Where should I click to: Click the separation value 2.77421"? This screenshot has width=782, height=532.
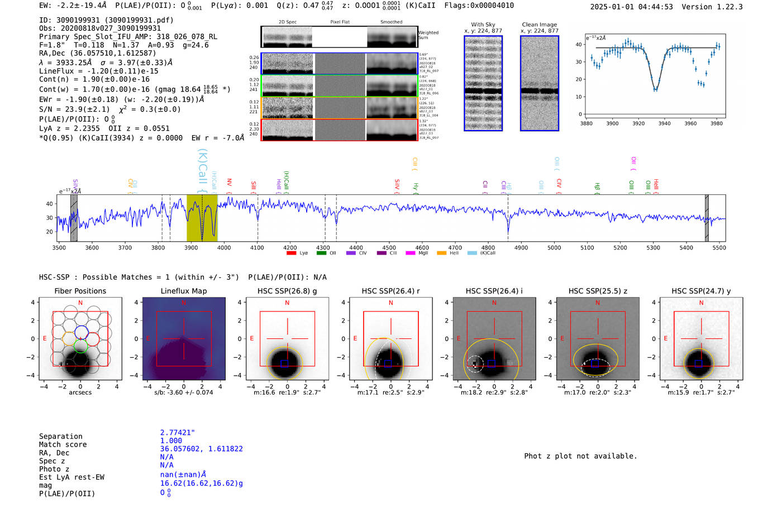pyautogui.click(x=178, y=433)
